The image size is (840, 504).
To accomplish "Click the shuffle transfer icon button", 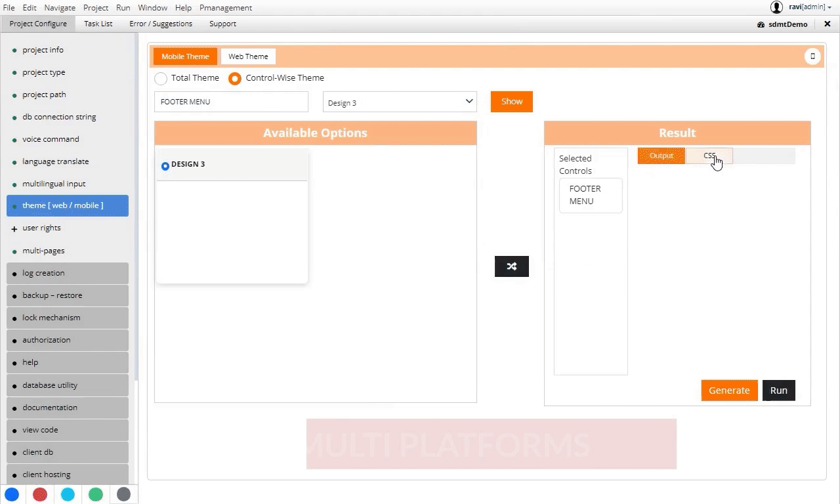I will click(511, 266).
